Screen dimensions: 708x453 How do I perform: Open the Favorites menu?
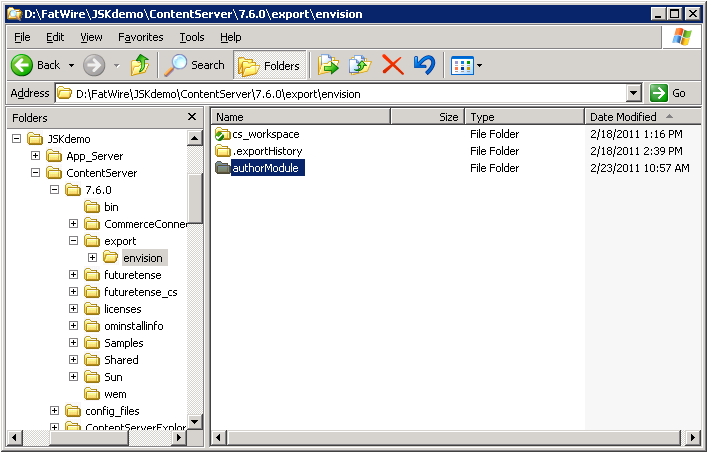tap(140, 37)
